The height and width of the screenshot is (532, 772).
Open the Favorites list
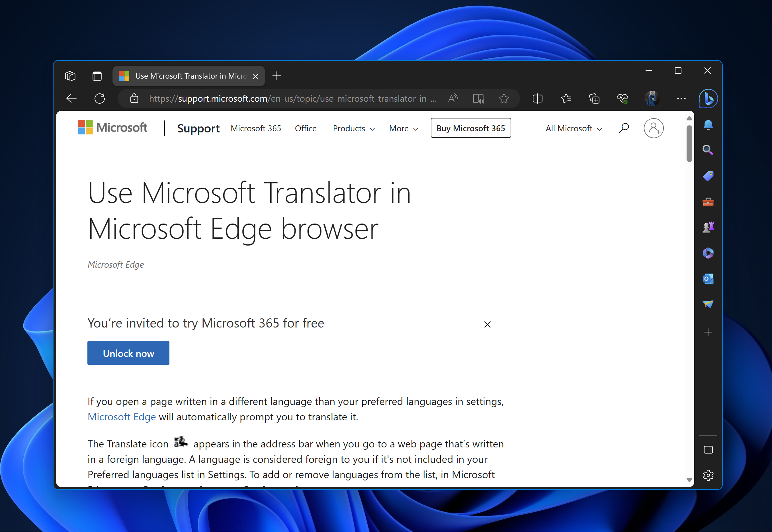click(x=566, y=98)
